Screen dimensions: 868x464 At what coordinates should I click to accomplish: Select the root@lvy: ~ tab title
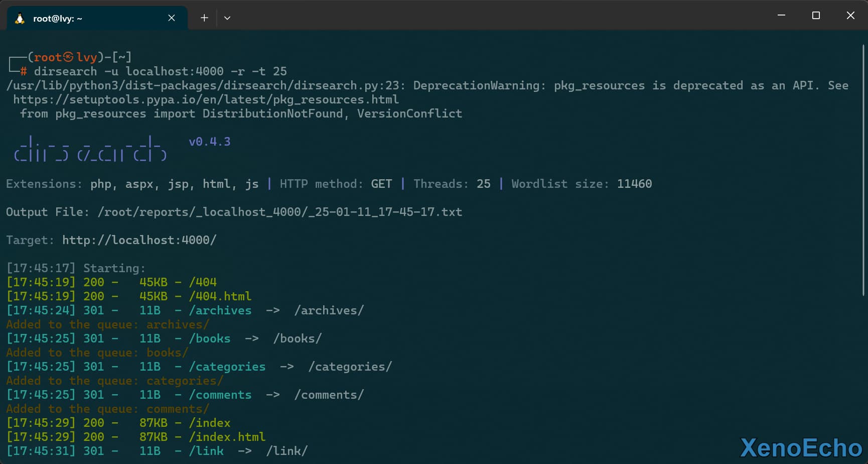click(x=58, y=19)
